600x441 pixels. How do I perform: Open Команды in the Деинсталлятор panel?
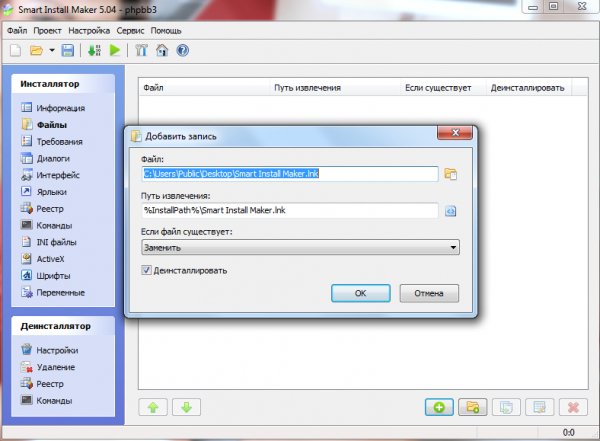[54, 401]
